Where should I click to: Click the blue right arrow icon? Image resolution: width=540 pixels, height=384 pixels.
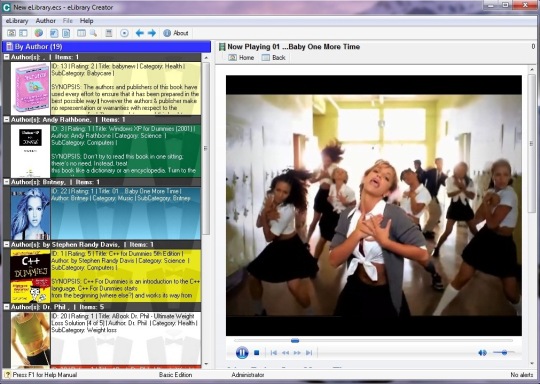[x=152, y=33]
